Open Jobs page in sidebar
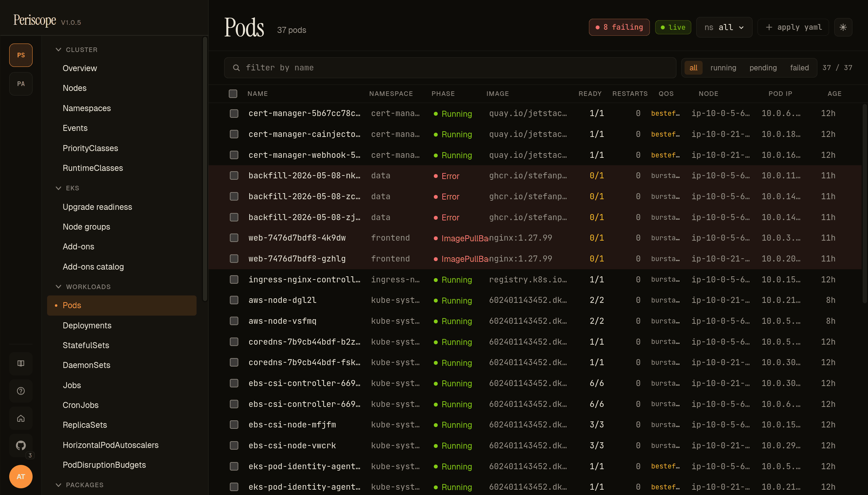Screen dimensions: 868x495 tap(72, 385)
